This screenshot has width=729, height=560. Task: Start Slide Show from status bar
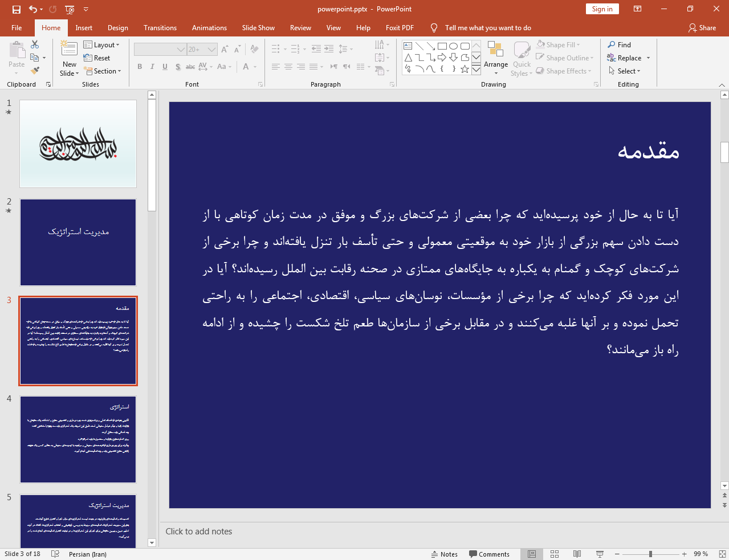(x=600, y=554)
